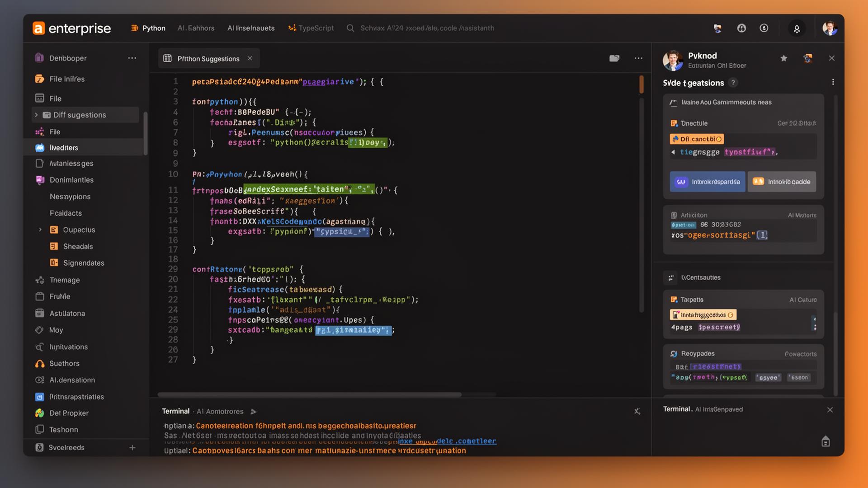Click the enterprise logo icon

39,28
